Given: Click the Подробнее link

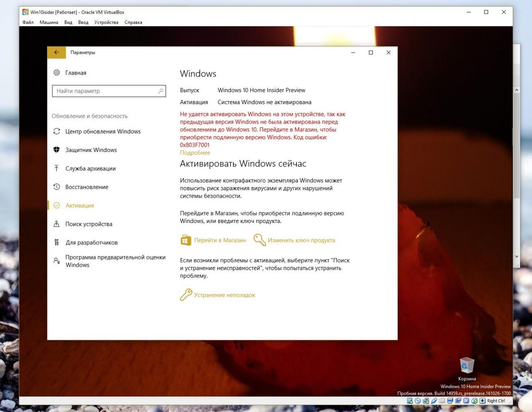Looking at the screenshot, I should click(x=195, y=153).
